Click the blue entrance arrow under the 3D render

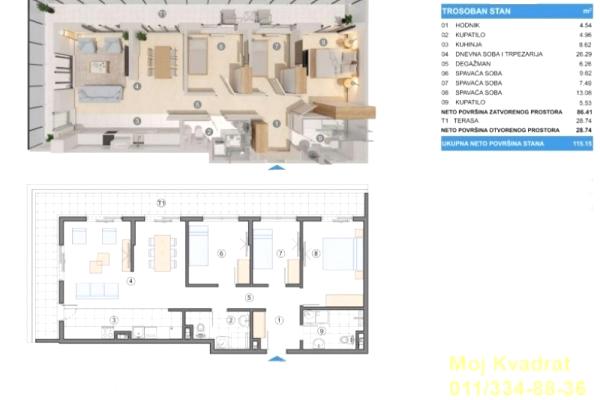click(277, 168)
